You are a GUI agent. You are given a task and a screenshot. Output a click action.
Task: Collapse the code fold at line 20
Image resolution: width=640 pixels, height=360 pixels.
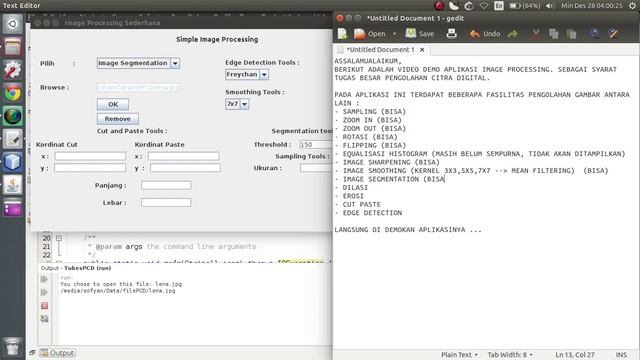[59, 238]
